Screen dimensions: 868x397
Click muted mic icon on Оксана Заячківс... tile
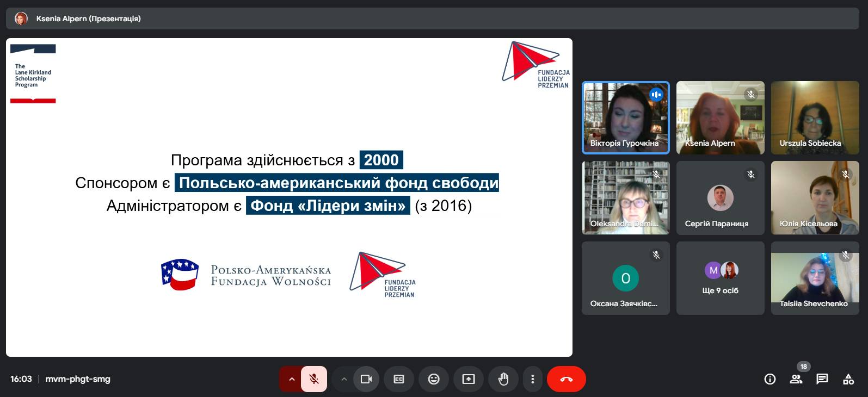(x=656, y=255)
